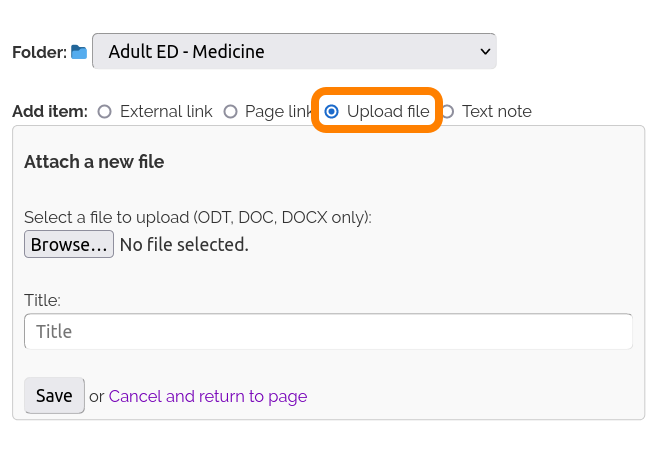Click the "Text note" option text
Viewport: 652px width, 463px height.
(x=497, y=112)
